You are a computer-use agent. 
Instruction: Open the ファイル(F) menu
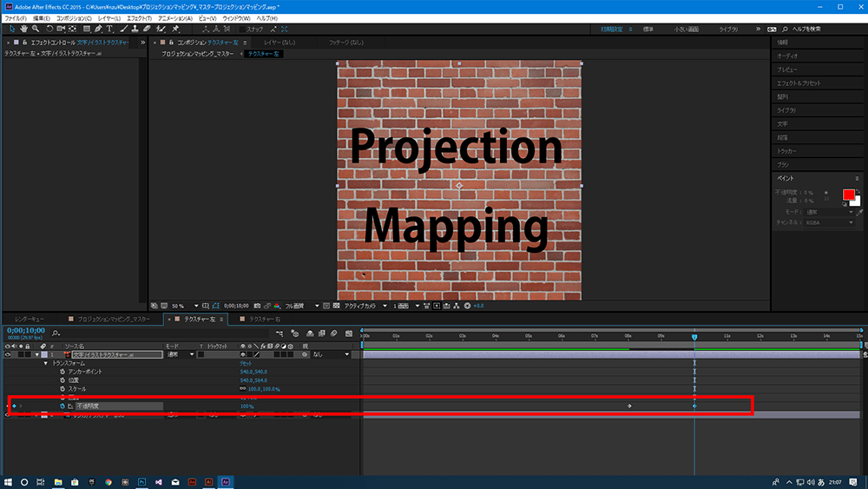16,18
